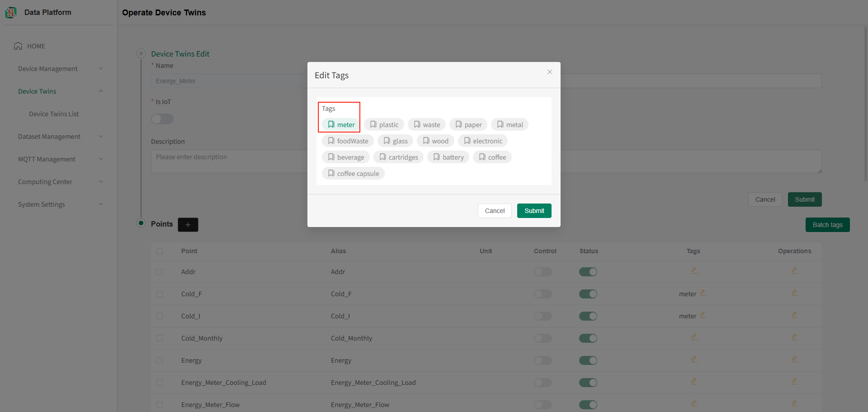Check the Addr row checkbox
The height and width of the screenshot is (412, 868).
tap(160, 272)
